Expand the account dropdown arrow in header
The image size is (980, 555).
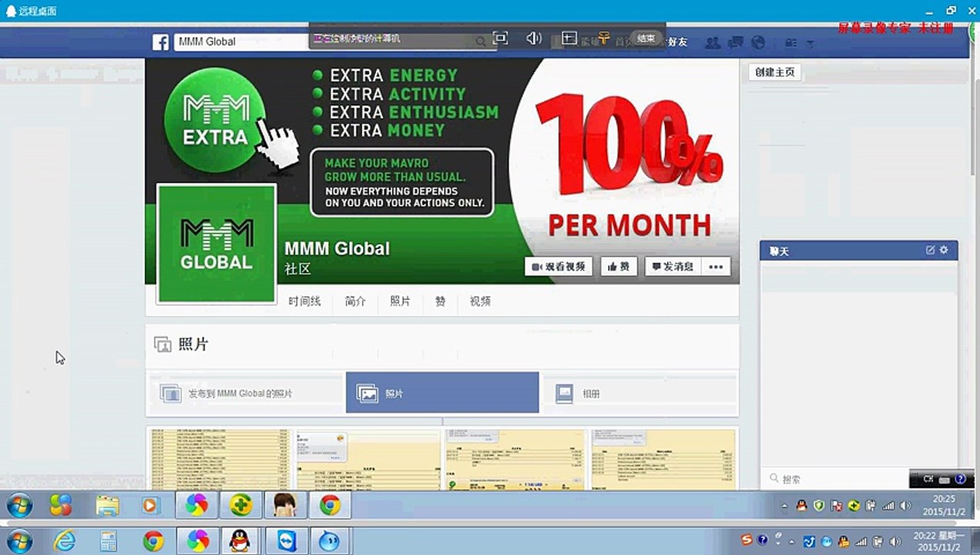pyautogui.click(x=811, y=44)
